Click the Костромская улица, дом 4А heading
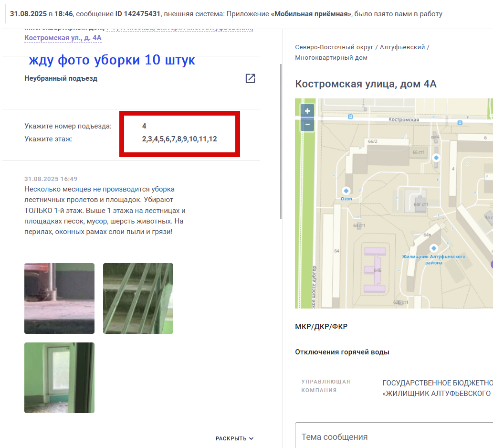The image size is (493, 448). pyautogui.click(x=366, y=84)
